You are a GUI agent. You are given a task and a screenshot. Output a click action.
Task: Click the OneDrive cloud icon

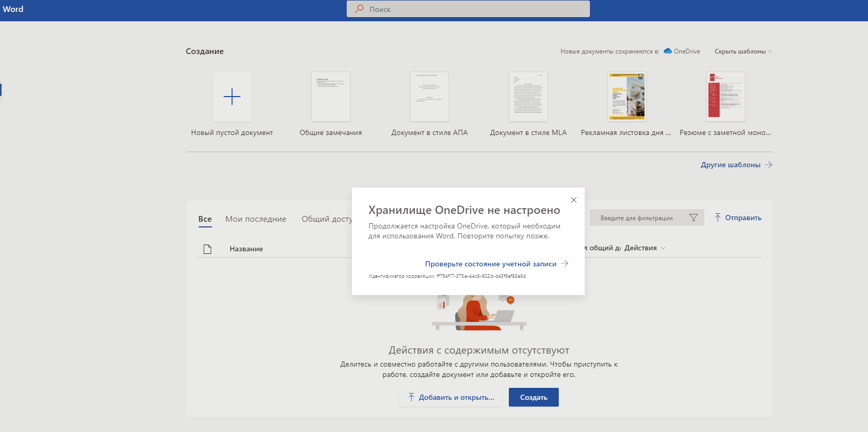pos(668,51)
